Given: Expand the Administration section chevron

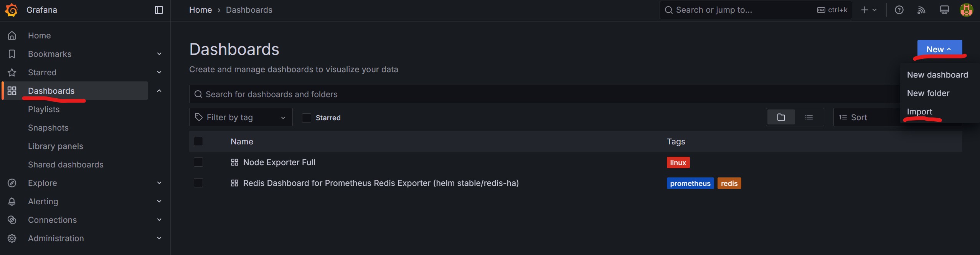Looking at the screenshot, I should click(159, 238).
